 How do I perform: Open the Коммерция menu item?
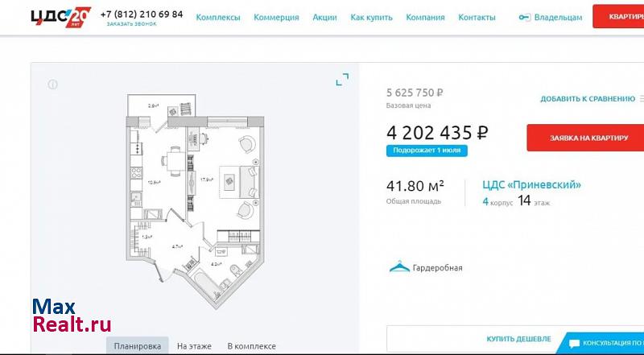(x=276, y=17)
